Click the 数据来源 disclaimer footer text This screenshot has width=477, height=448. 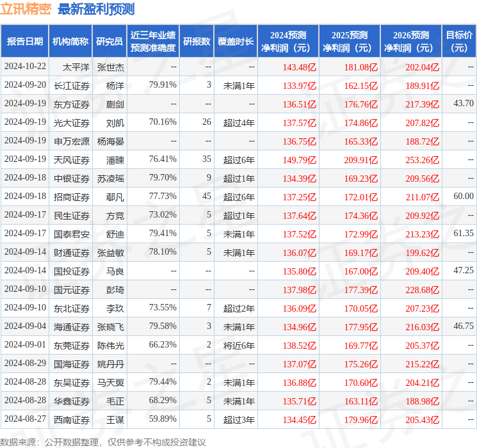coord(103,442)
